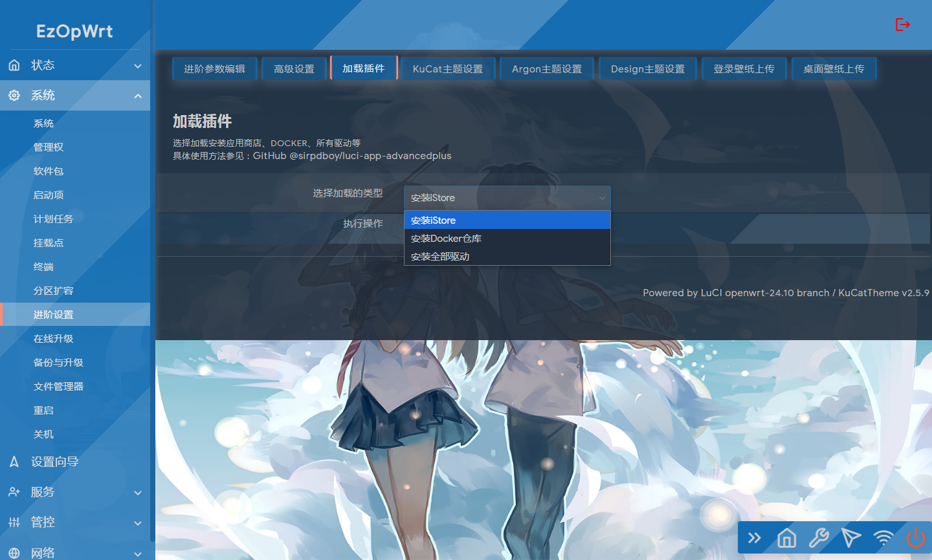The height and width of the screenshot is (560, 932).
Task: Click the 执行操作 label
Action: coord(363,224)
